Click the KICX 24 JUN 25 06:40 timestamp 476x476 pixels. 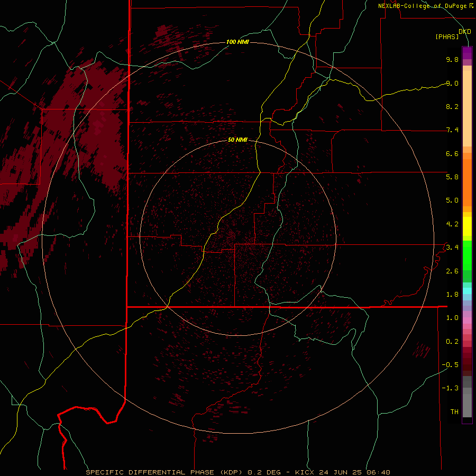(342, 472)
